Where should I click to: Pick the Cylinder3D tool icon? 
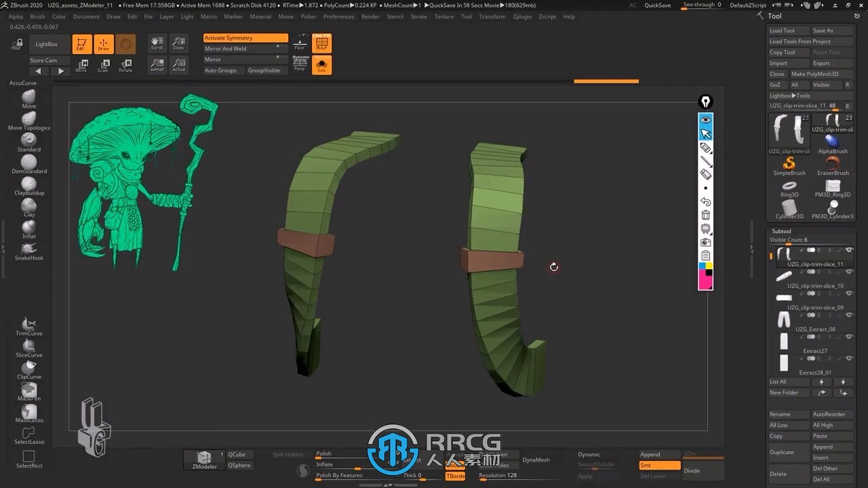coord(789,209)
